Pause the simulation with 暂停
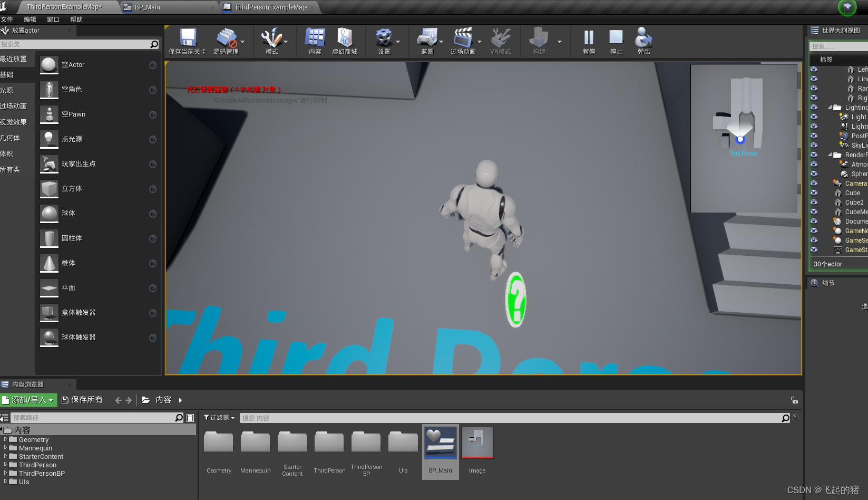The width and height of the screenshot is (868, 500). (x=589, y=38)
